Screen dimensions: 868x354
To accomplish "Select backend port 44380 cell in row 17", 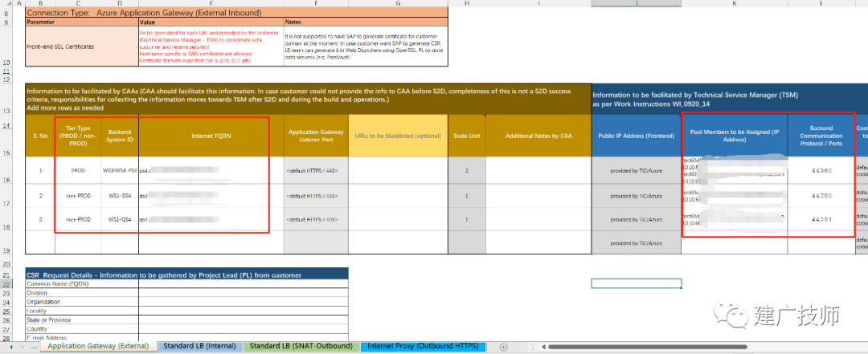I will [821, 196].
